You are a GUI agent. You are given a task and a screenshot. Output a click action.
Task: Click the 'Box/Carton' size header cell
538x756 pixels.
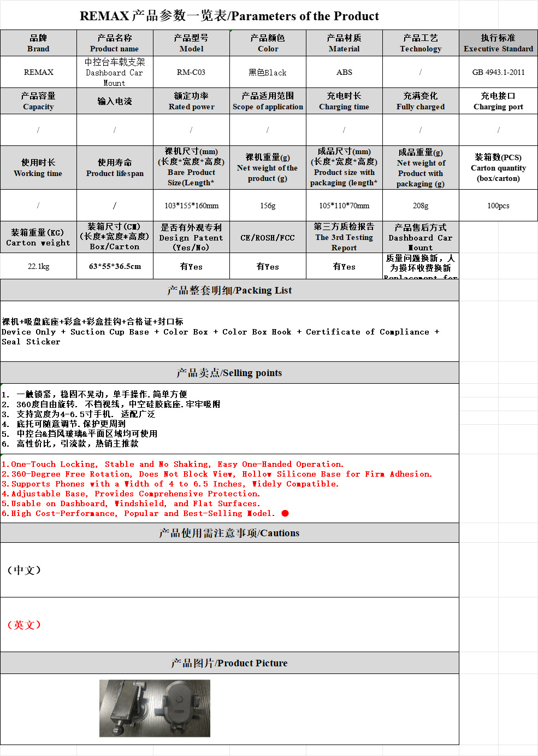pyautogui.click(x=115, y=237)
